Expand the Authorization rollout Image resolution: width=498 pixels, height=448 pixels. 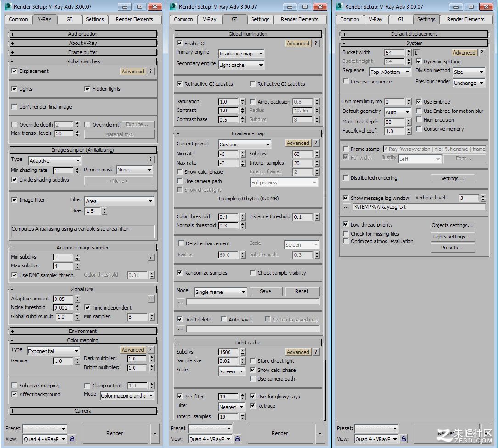click(83, 34)
